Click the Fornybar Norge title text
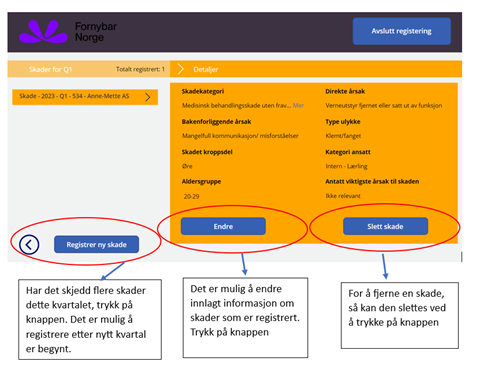The image size is (480, 373). coord(96,32)
